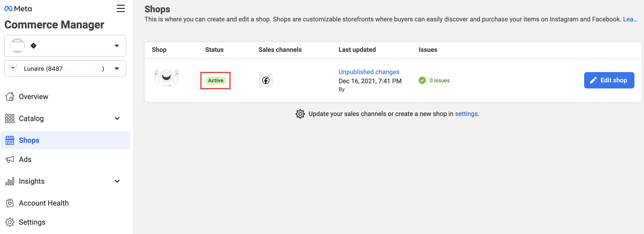
Task: Open the hamburger menu icon
Action: [121, 8]
